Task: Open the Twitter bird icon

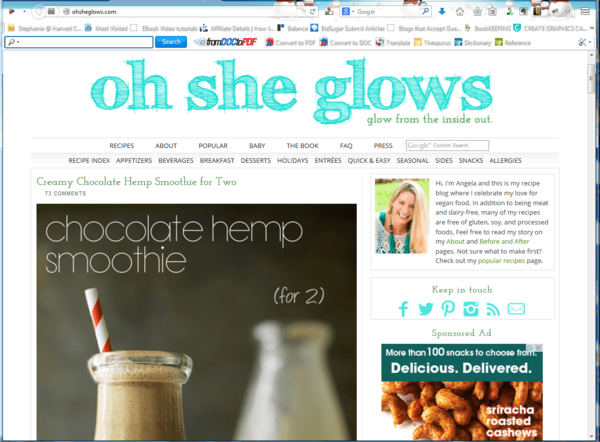Action: (x=426, y=309)
